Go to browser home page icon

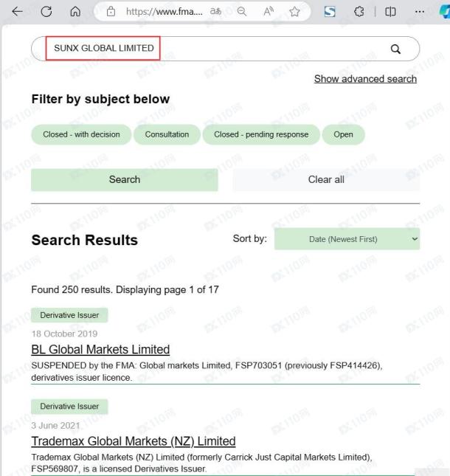75,12
